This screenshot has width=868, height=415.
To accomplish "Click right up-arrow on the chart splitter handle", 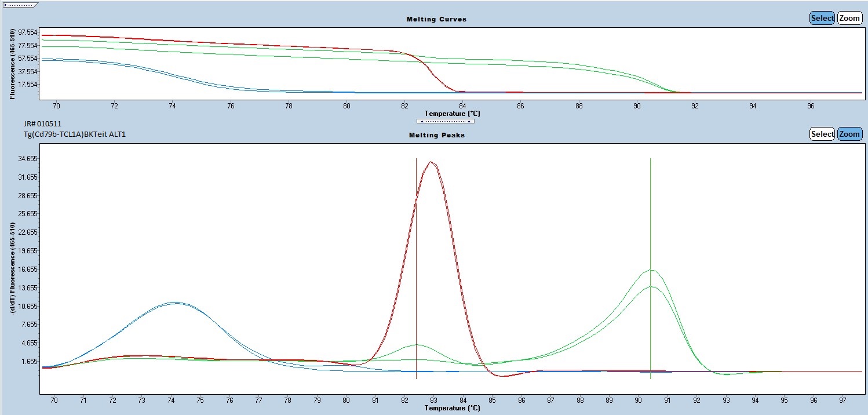I will pos(469,122).
